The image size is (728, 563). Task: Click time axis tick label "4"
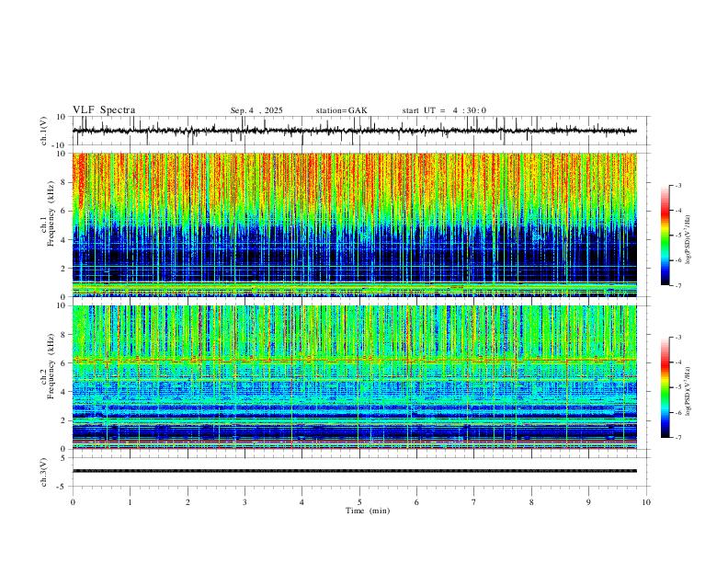click(302, 502)
